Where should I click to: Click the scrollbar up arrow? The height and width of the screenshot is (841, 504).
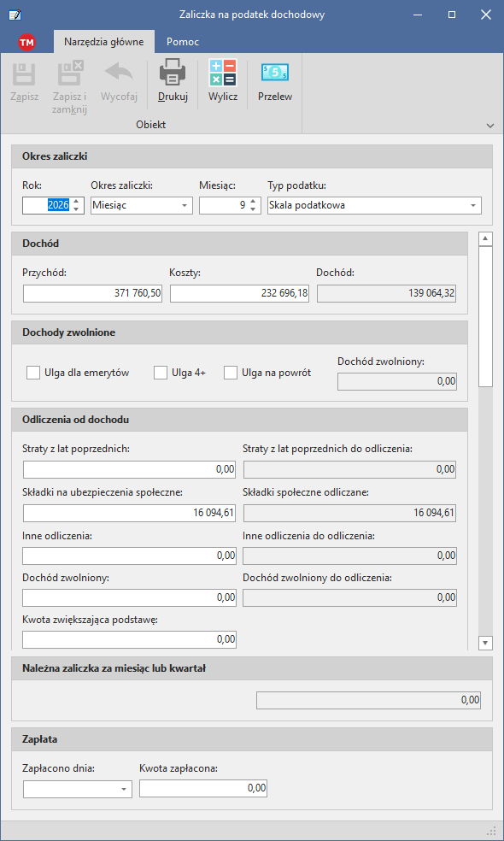486,238
